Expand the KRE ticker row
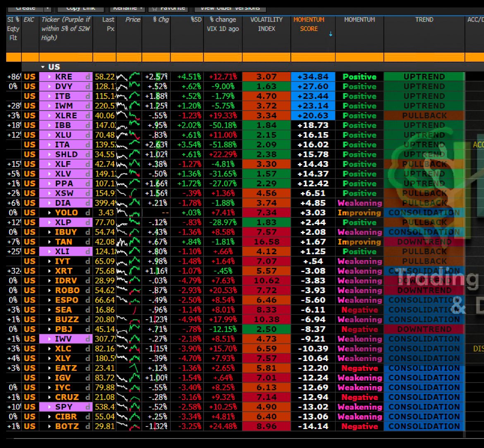This screenshot has height=448, width=484. [x=49, y=77]
